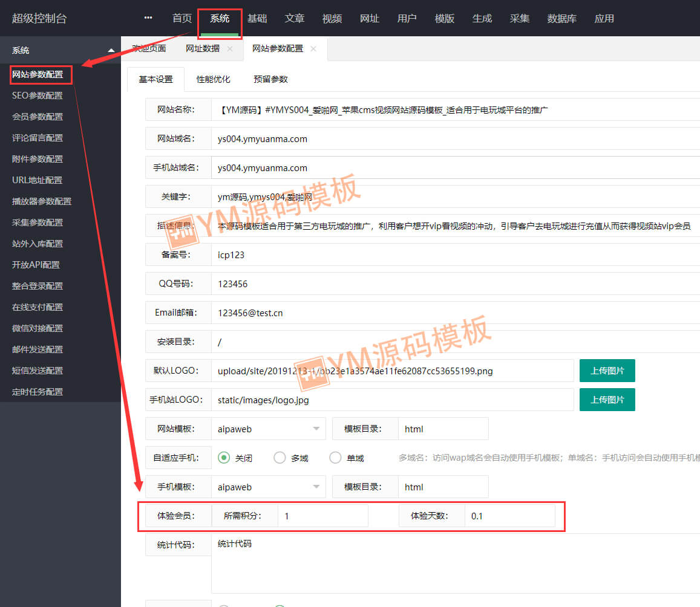Click the 统计代码 text area
700x607 pixels.
pyautogui.click(x=454, y=563)
